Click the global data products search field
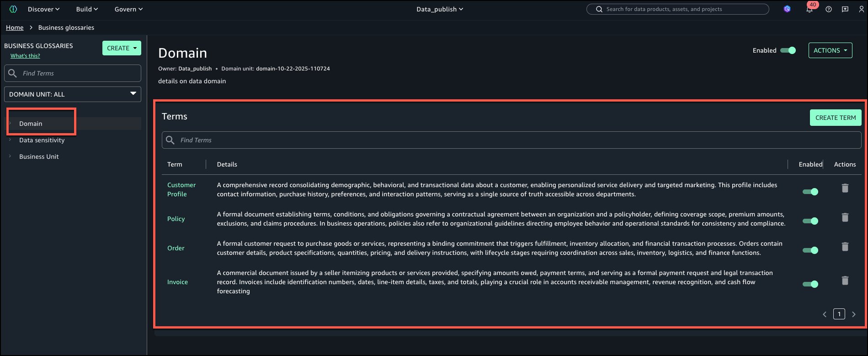This screenshot has height=356, width=868. click(x=677, y=9)
